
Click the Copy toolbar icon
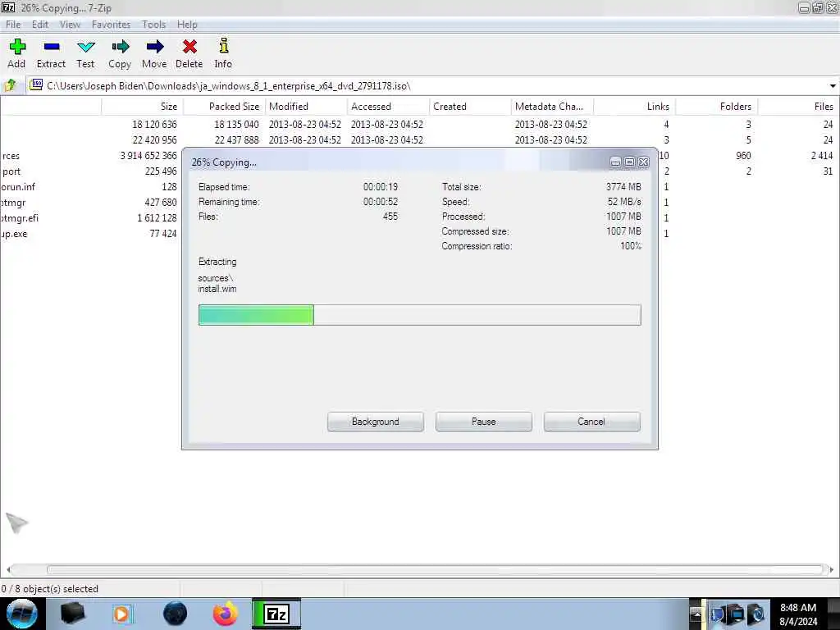click(x=120, y=53)
